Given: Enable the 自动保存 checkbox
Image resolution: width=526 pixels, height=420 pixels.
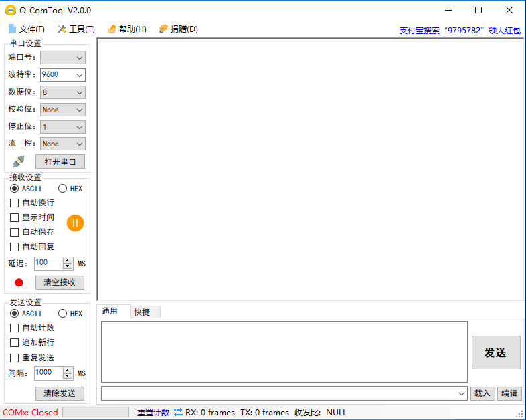Looking at the screenshot, I should [15, 232].
